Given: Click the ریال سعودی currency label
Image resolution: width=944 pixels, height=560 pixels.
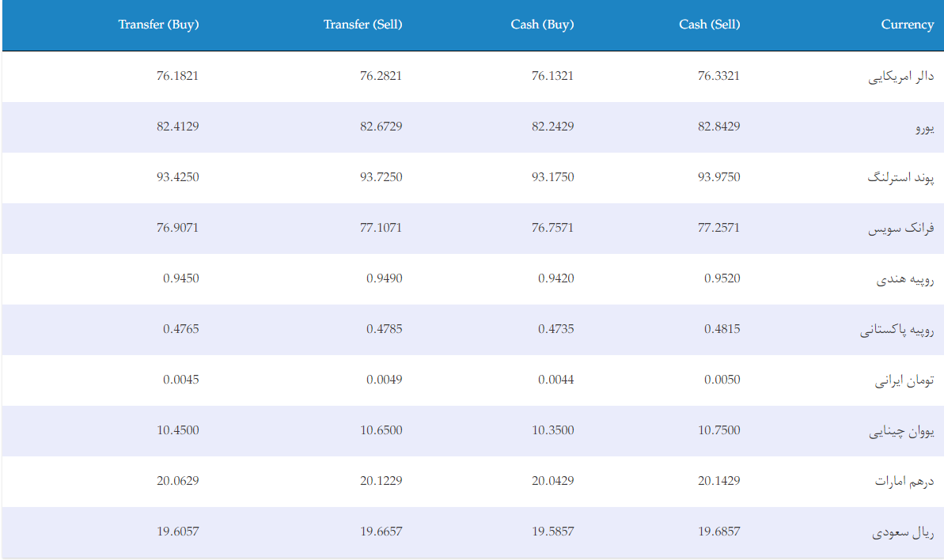Looking at the screenshot, I should click(x=903, y=532).
